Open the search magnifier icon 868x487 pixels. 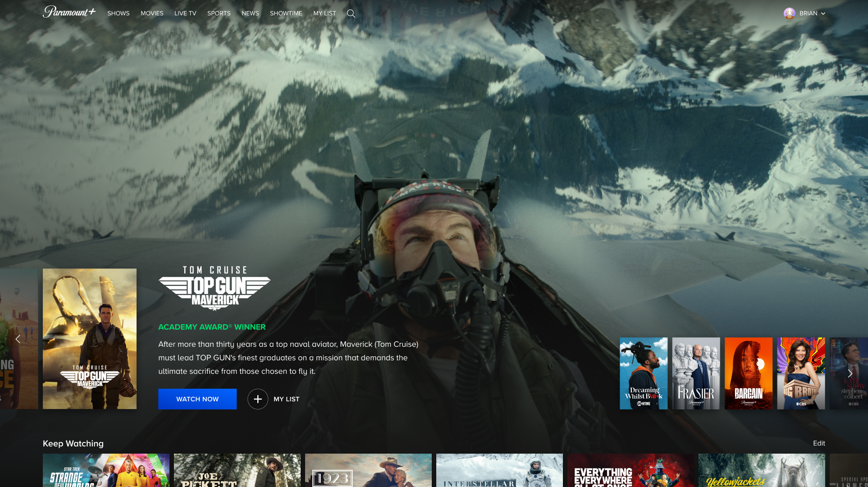pyautogui.click(x=351, y=14)
